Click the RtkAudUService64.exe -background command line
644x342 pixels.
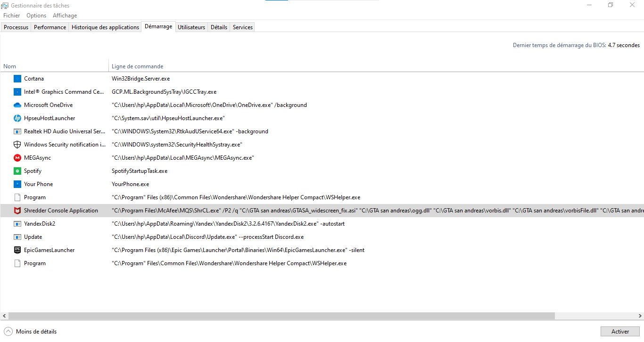click(x=190, y=131)
